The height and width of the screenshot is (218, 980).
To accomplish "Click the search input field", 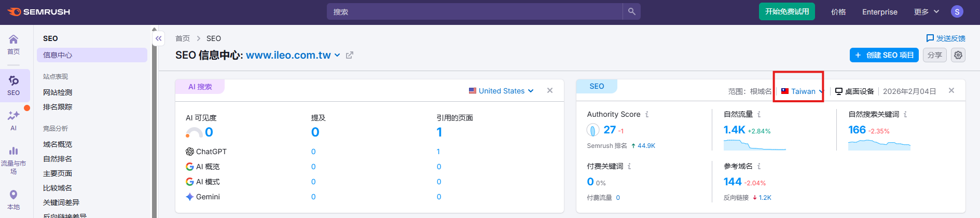I will point(475,11).
